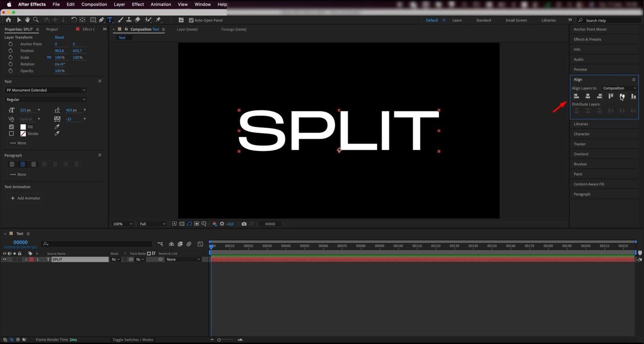Uncheck the Fill checkbox
Image resolution: width=644 pixels, height=344 pixels.
coord(11,127)
